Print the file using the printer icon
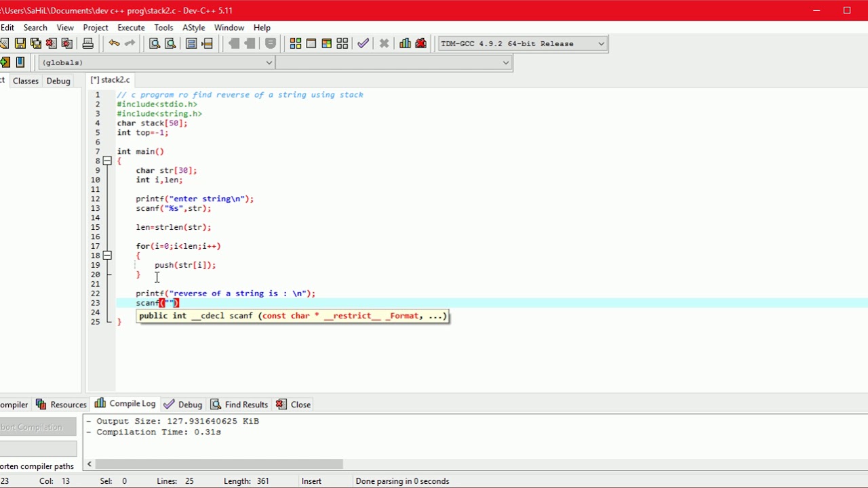Viewport: 868px width, 488px height. click(87, 43)
